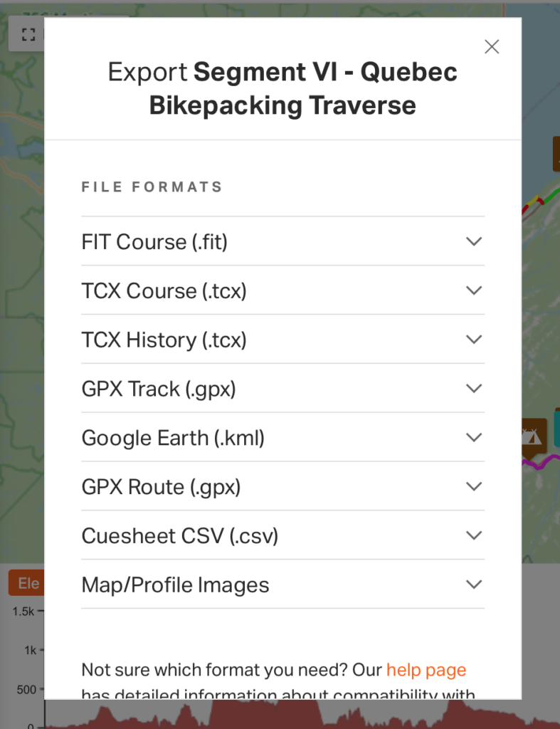Viewport: 560px width, 729px height.
Task: Choose GPX Track (.gpx) label
Action: 159,389
